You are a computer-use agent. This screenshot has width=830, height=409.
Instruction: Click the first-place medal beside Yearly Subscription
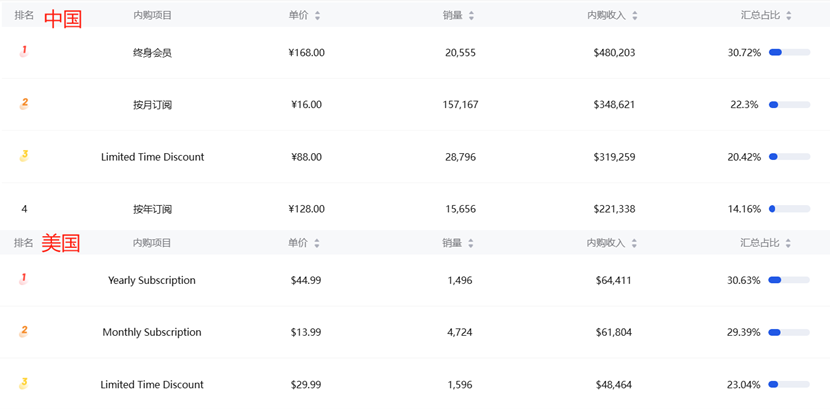pos(24,279)
